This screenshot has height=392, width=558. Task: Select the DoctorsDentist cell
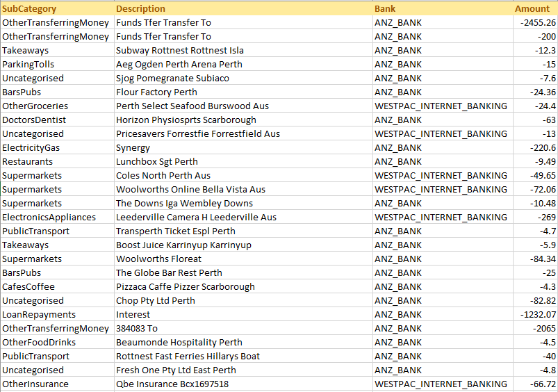[57, 120]
